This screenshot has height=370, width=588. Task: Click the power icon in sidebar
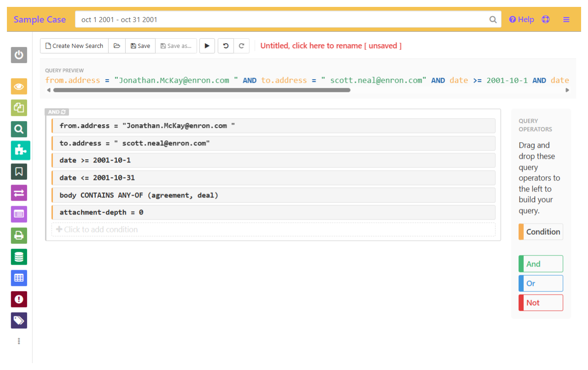pyautogui.click(x=19, y=55)
